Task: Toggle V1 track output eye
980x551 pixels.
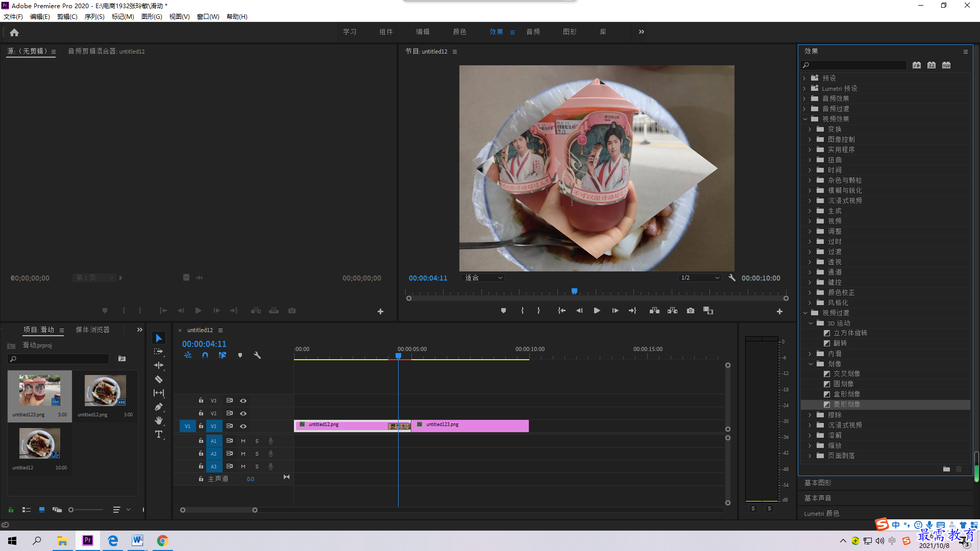Action: [243, 426]
